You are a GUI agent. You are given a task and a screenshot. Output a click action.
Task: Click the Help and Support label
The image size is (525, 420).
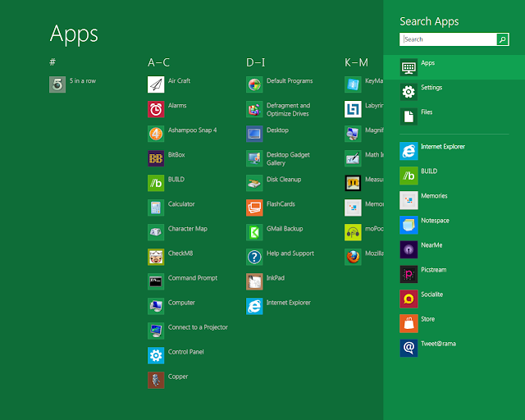click(x=290, y=253)
